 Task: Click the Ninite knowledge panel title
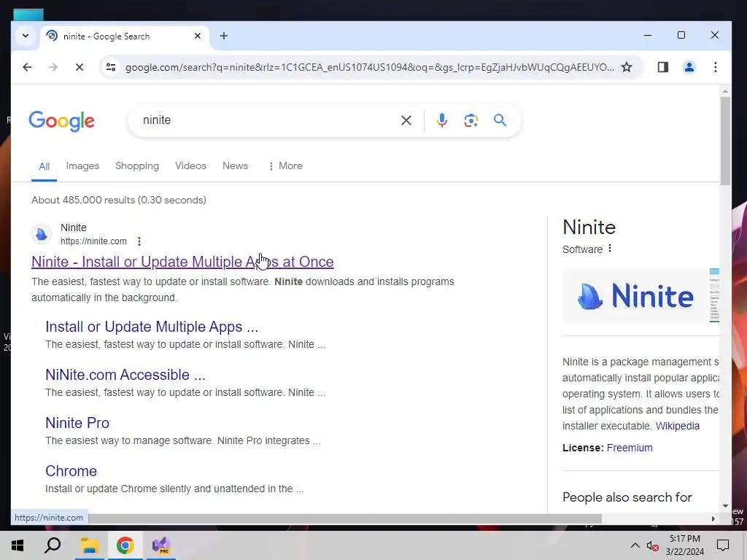589,227
